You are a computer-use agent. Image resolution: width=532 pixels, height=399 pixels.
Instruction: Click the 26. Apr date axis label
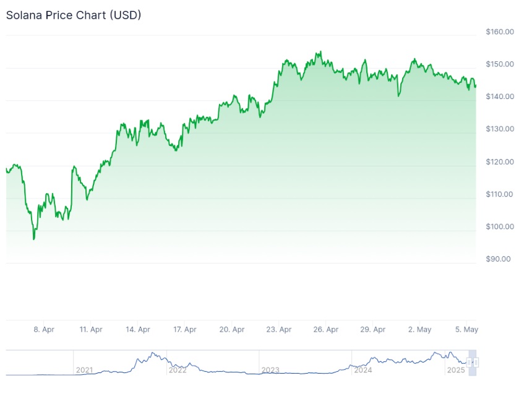(326, 330)
